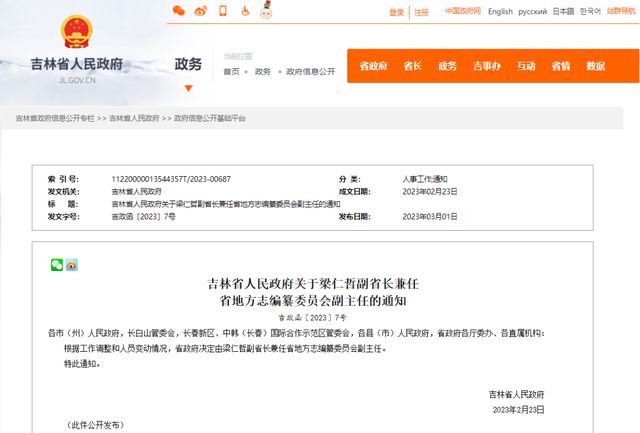
Task: Switch language to English
Action: (x=500, y=12)
